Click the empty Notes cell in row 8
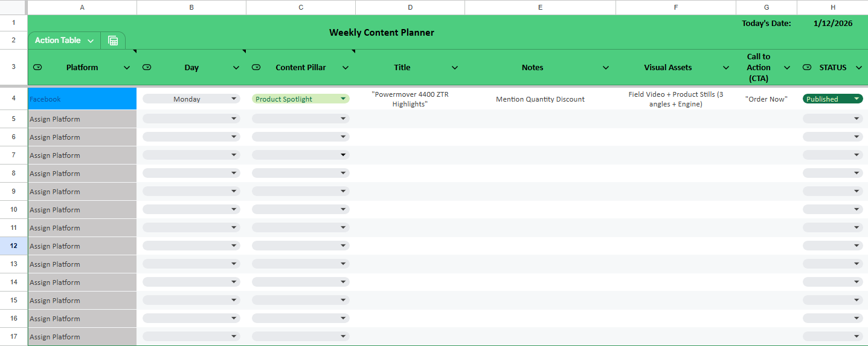 click(540, 174)
